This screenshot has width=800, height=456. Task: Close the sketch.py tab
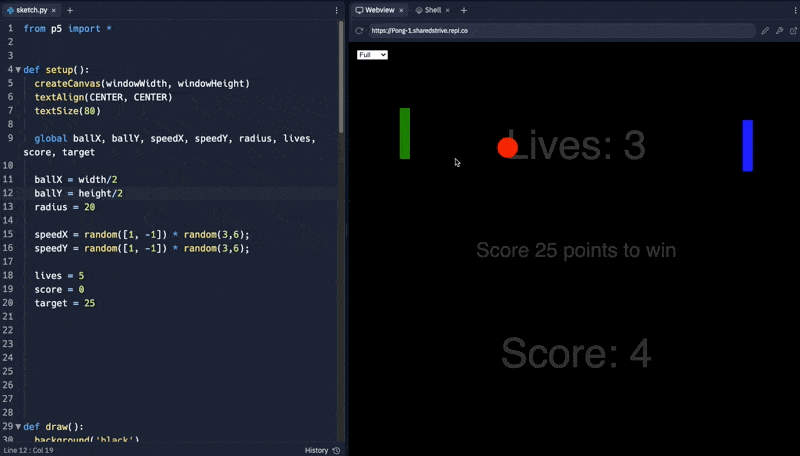54,10
